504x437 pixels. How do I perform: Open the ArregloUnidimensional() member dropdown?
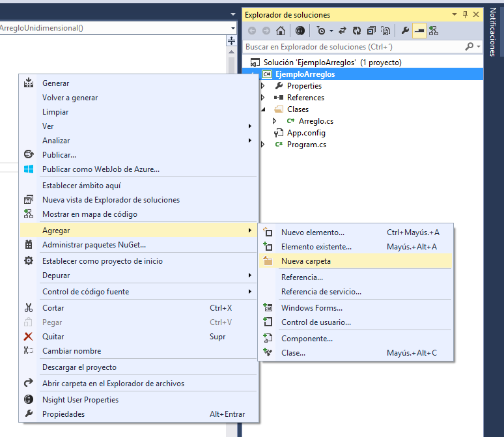(232, 28)
